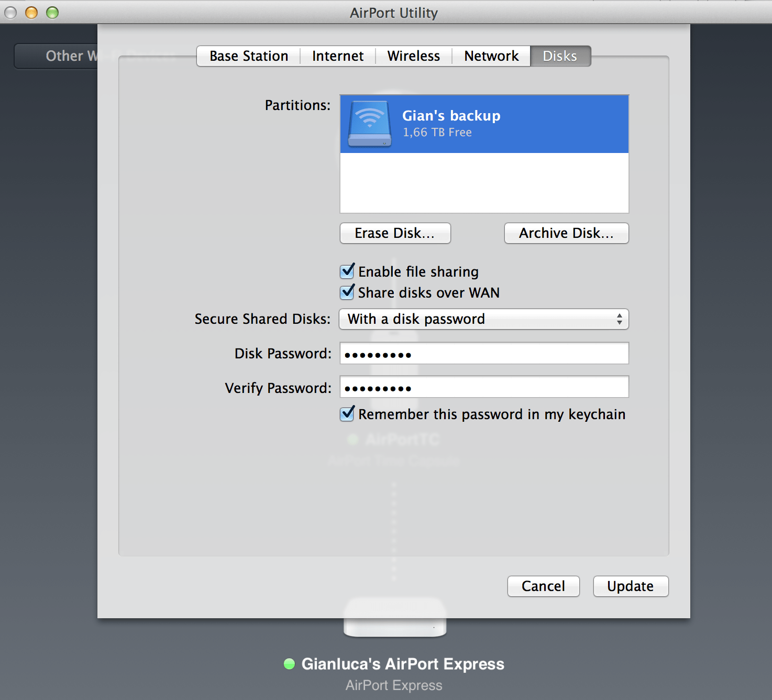Viewport: 772px width, 700px height.
Task: Uncheck Remember this password in my keychain
Action: [347, 414]
